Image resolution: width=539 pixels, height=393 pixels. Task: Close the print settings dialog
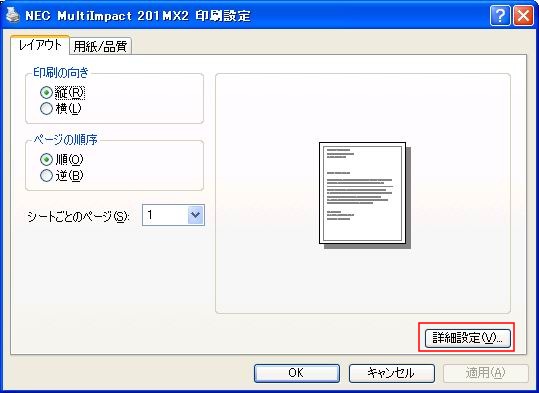coord(523,16)
